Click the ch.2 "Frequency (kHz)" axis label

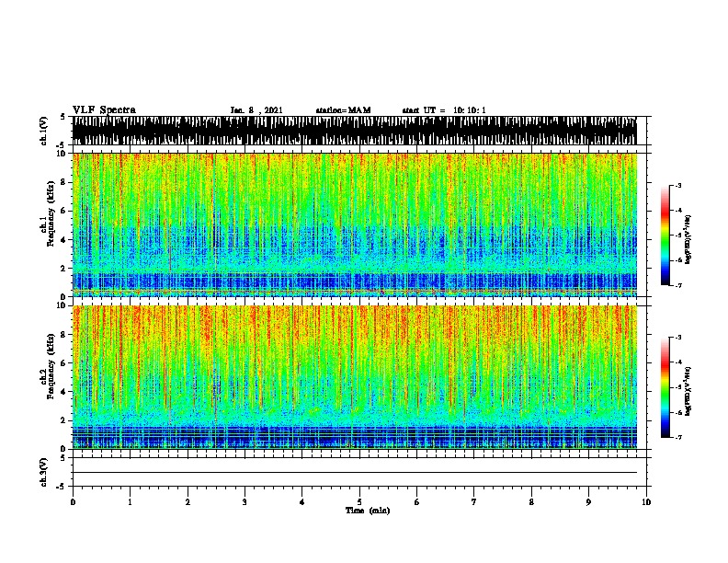pos(51,366)
